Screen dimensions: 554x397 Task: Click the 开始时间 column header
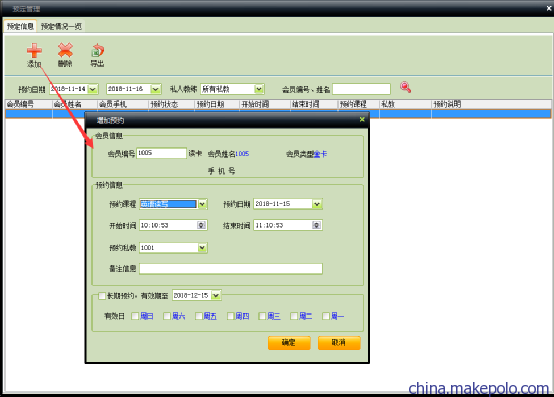(265, 104)
